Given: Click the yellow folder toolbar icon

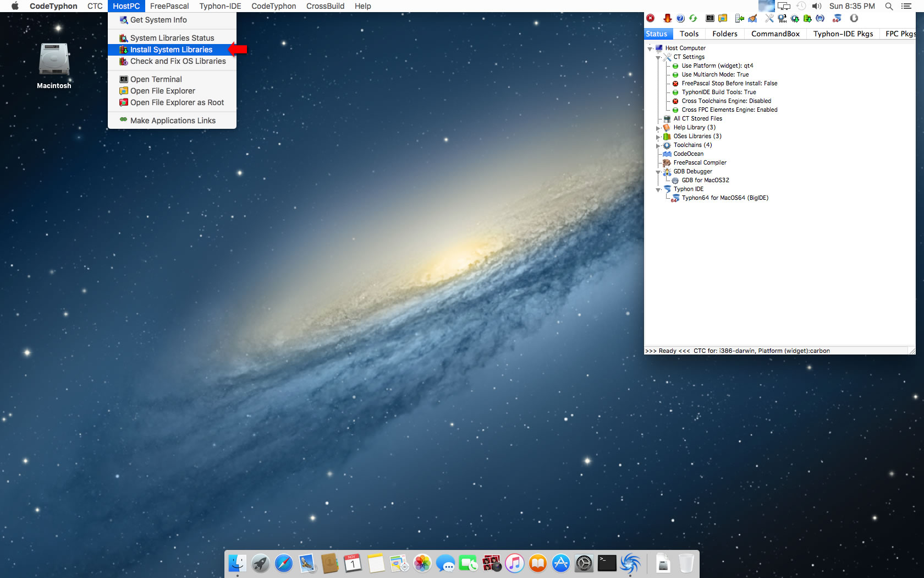Looking at the screenshot, I should point(723,18).
